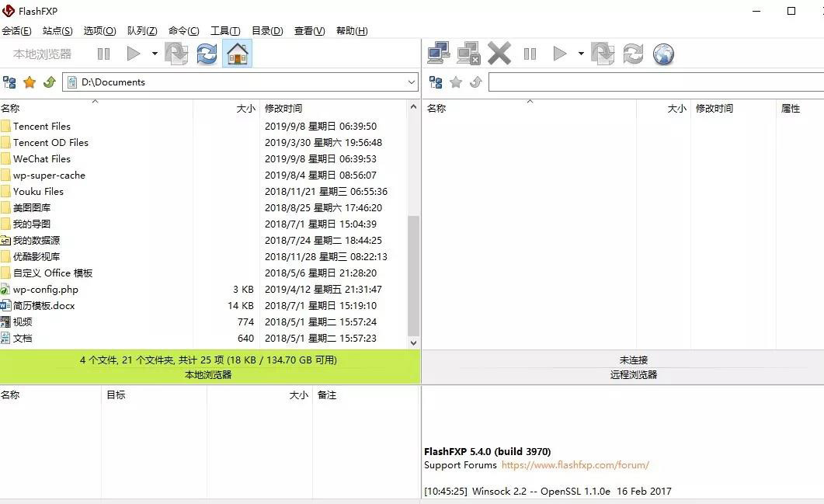The image size is (824, 504).
Task: Open the 站点(S) menu
Action: (57, 31)
